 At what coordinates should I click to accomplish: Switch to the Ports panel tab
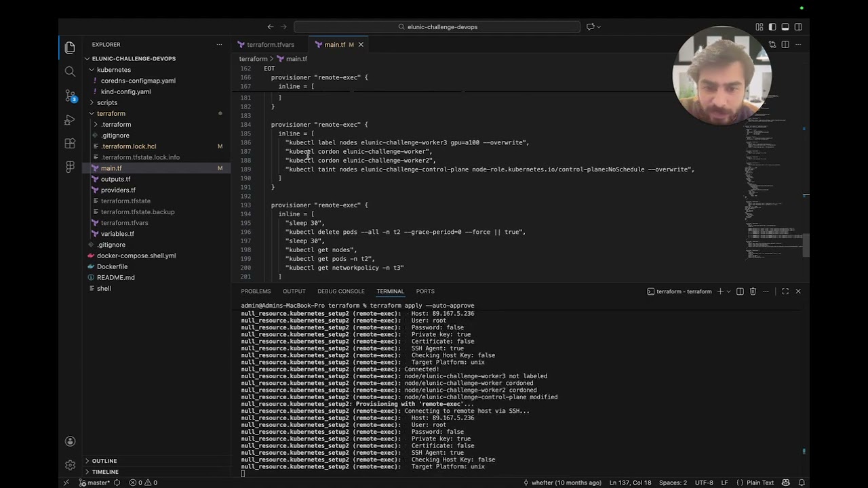425,291
